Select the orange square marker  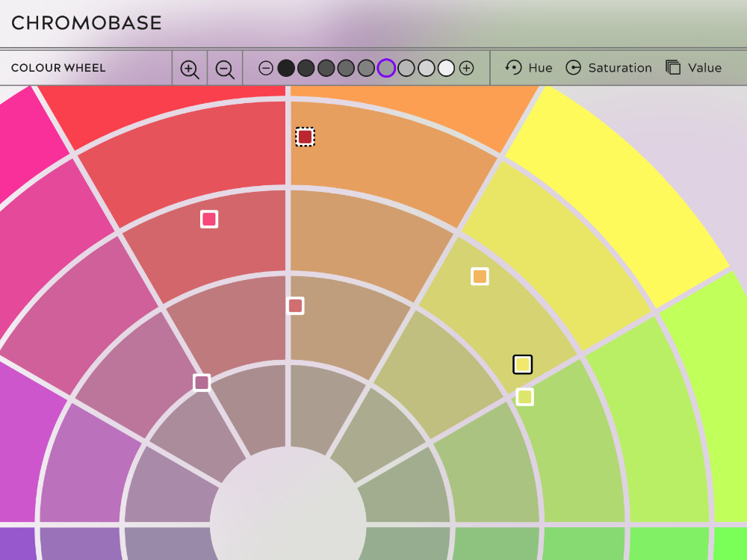click(x=480, y=276)
